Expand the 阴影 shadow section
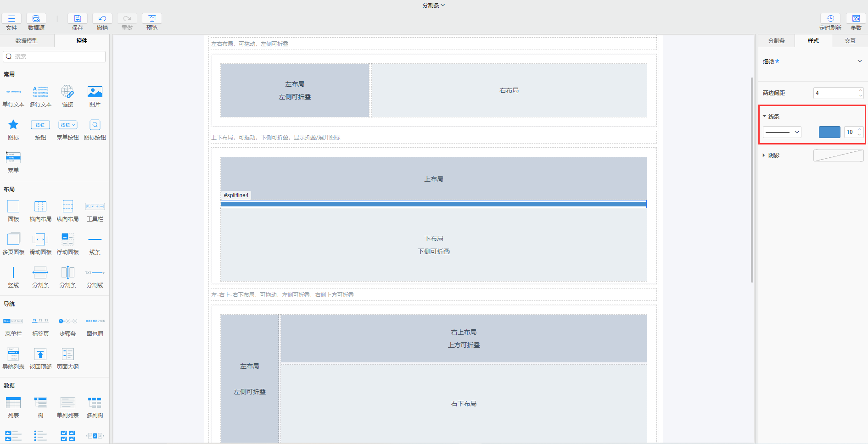 [x=764, y=155]
